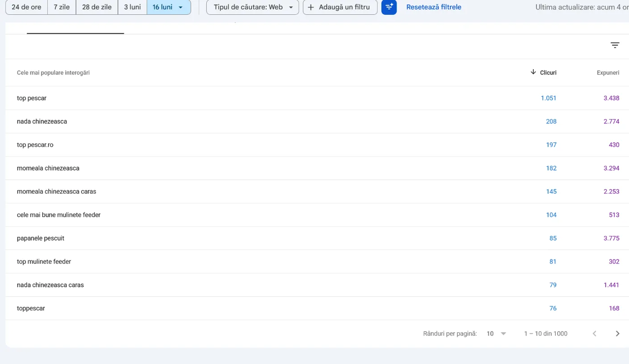Expand the 16 luni date dropdown
The image size is (629, 364).
[x=168, y=7]
